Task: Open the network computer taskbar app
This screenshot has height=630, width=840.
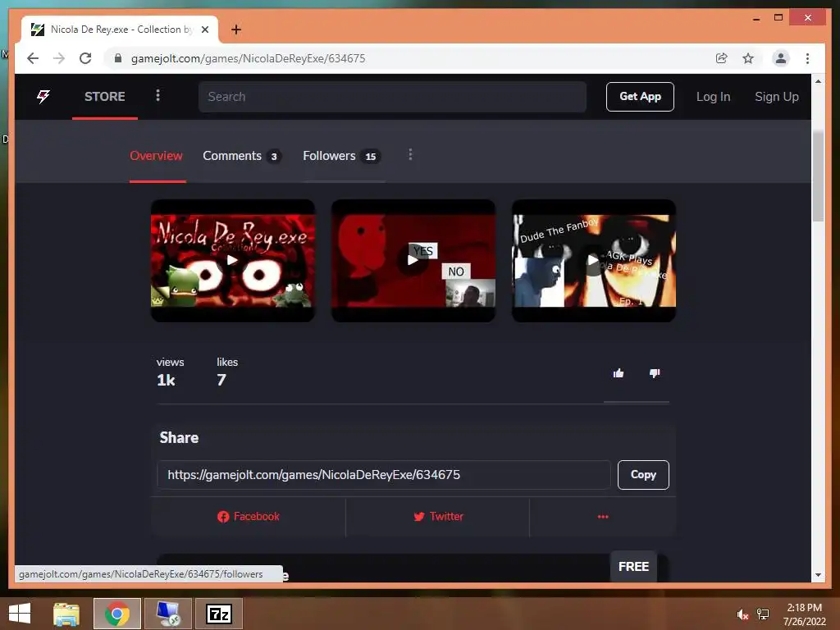Action: pos(168,614)
